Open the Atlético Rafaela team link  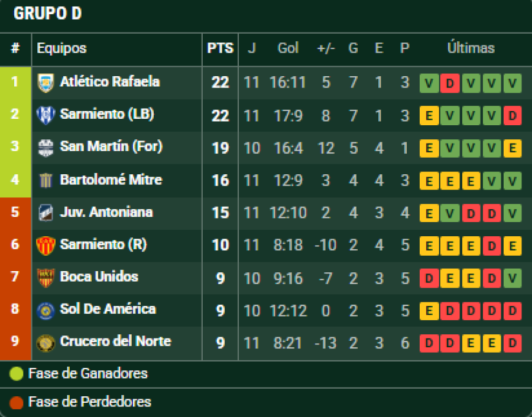[x=110, y=82]
